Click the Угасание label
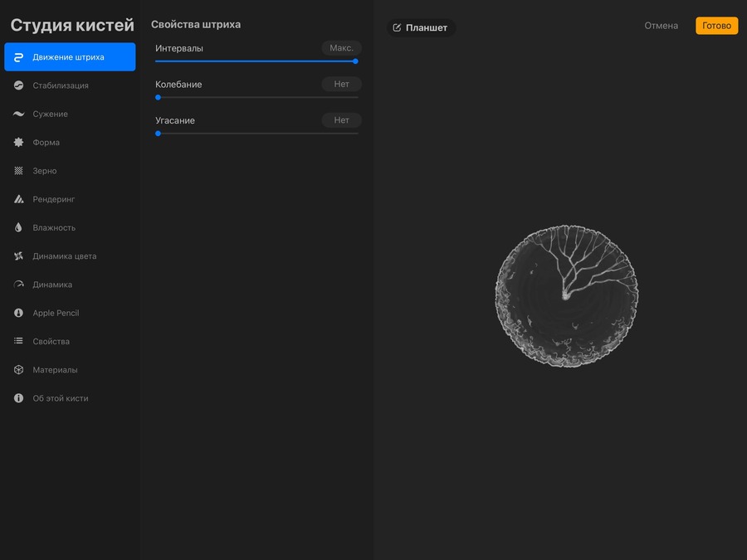This screenshot has height=560, width=747. click(x=175, y=120)
